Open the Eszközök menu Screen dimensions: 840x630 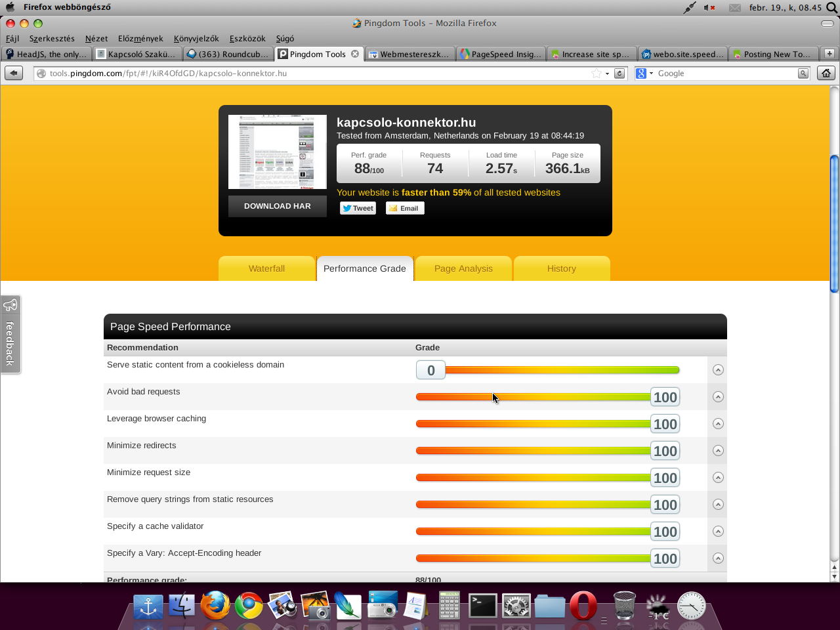tap(247, 39)
